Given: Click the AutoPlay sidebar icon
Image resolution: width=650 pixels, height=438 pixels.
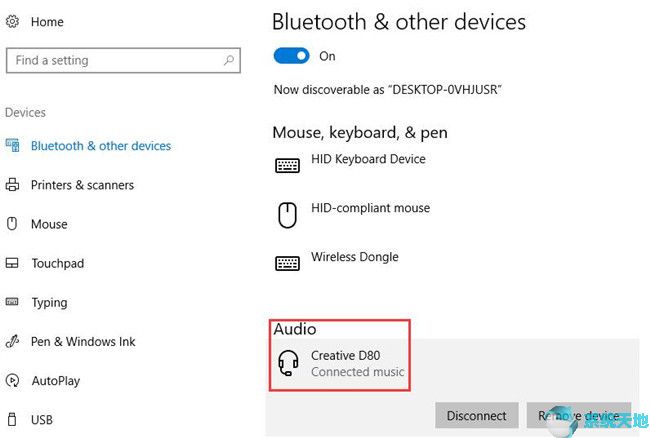Looking at the screenshot, I should (13, 381).
